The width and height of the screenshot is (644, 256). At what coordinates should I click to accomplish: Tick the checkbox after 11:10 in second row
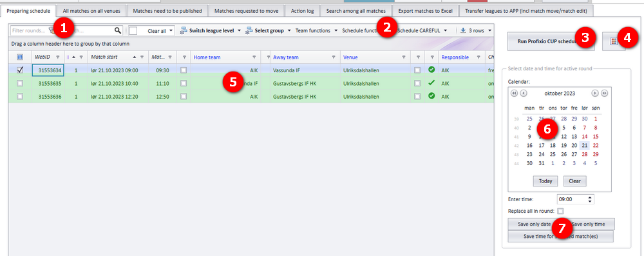(183, 84)
